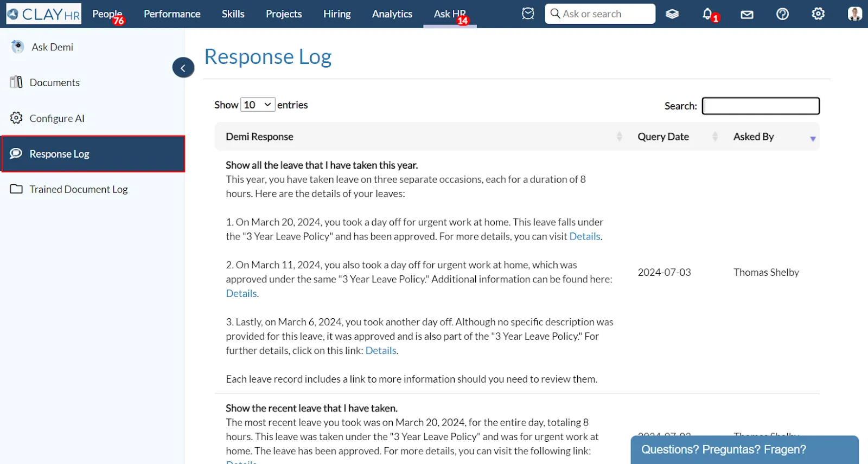The height and width of the screenshot is (464, 868).
Task: Open the Skills menu
Action: click(233, 14)
